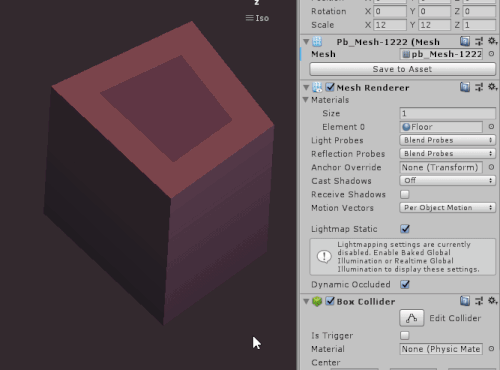The image size is (500, 370).
Task: Open Mesh Renderer preset selector icon
Action: [x=479, y=88]
